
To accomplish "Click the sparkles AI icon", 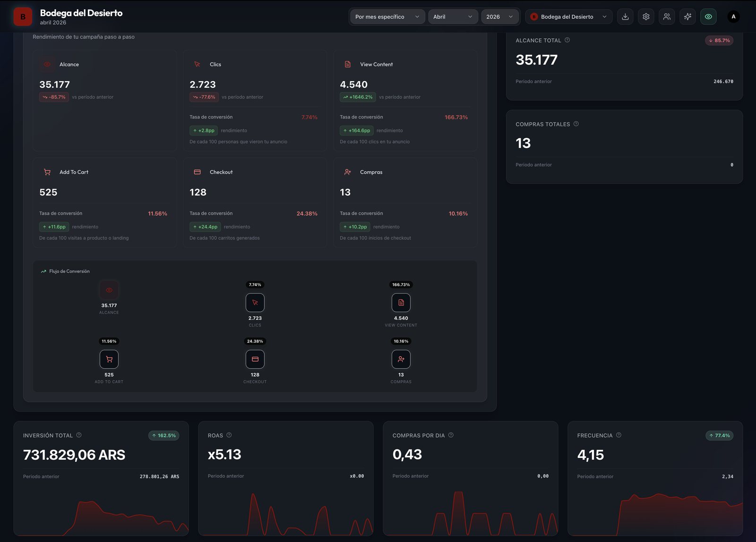I will click(x=687, y=17).
